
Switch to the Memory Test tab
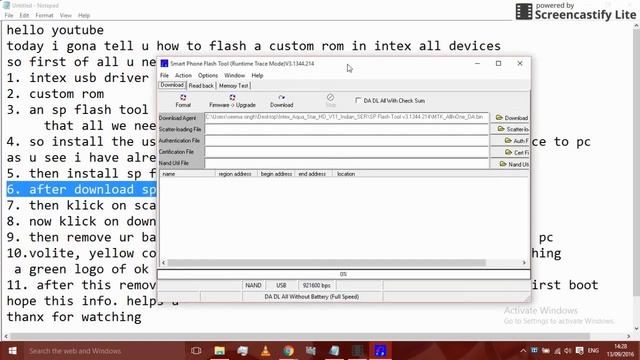coord(233,86)
